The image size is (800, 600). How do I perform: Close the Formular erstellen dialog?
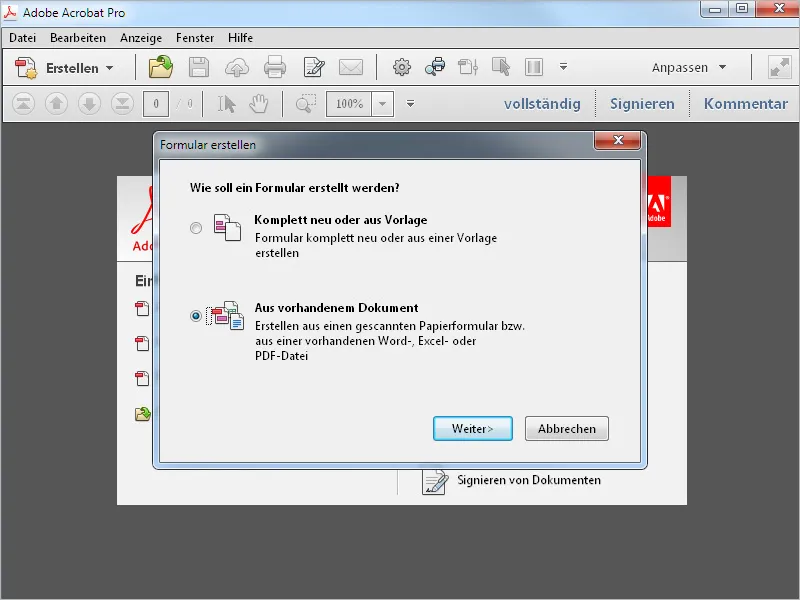tap(617, 140)
